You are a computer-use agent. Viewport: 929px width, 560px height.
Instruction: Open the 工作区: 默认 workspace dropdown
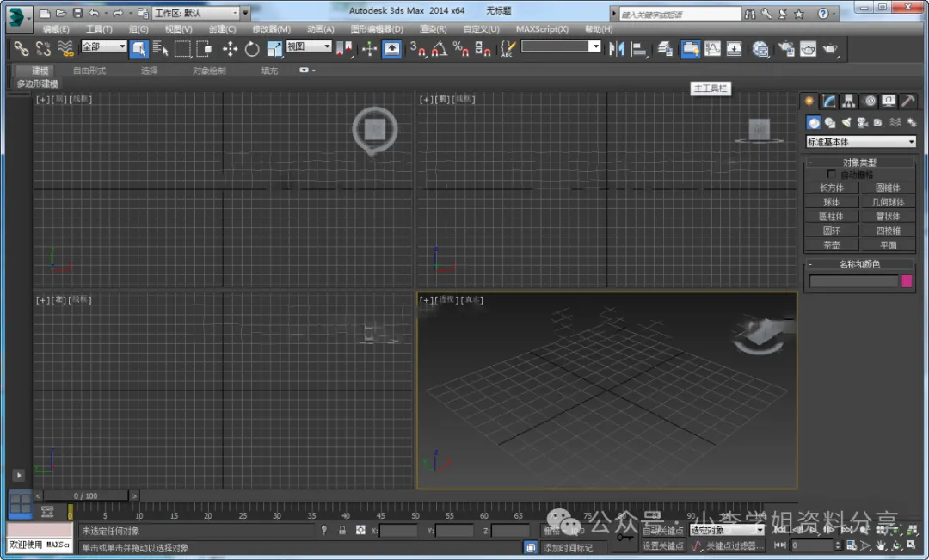pyautogui.click(x=197, y=13)
